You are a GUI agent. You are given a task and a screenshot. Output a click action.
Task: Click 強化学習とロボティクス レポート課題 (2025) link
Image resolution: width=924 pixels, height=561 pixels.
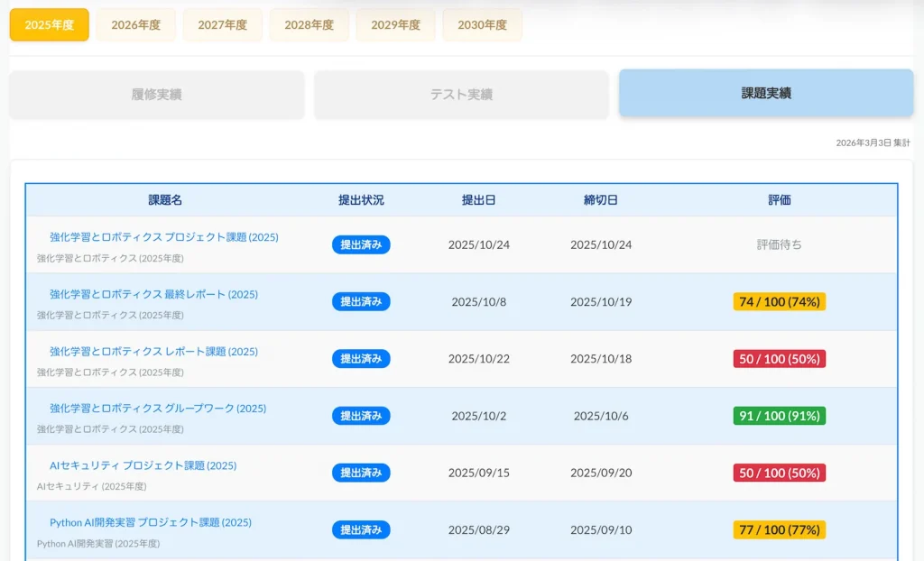click(x=153, y=352)
